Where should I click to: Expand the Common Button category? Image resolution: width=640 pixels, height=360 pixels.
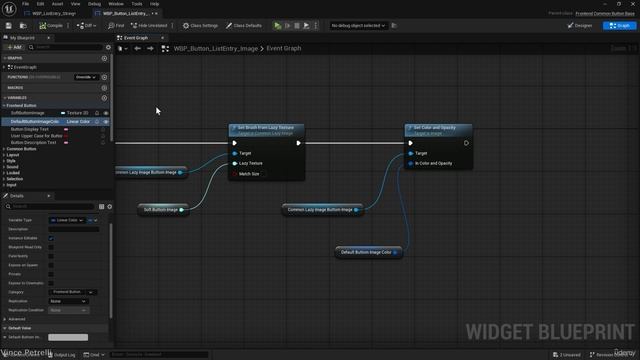(4, 149)
